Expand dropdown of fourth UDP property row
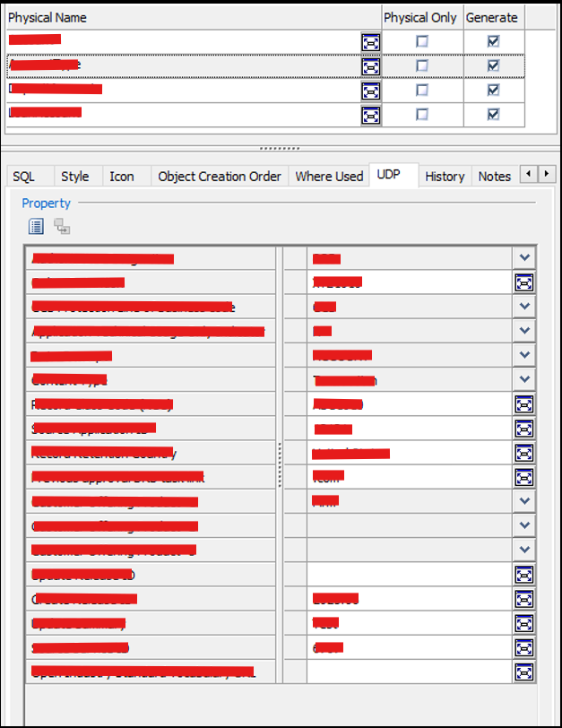The image size is (562, 728). [x=524, y=331]
